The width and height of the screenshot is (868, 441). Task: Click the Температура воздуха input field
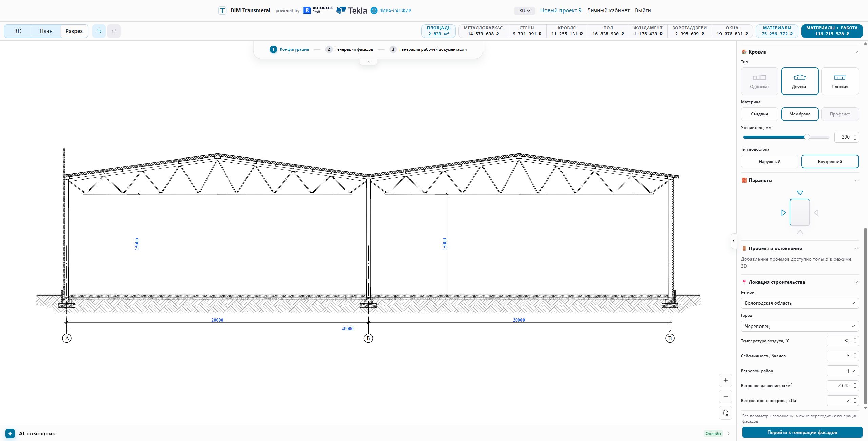click(x=843, y=341)
